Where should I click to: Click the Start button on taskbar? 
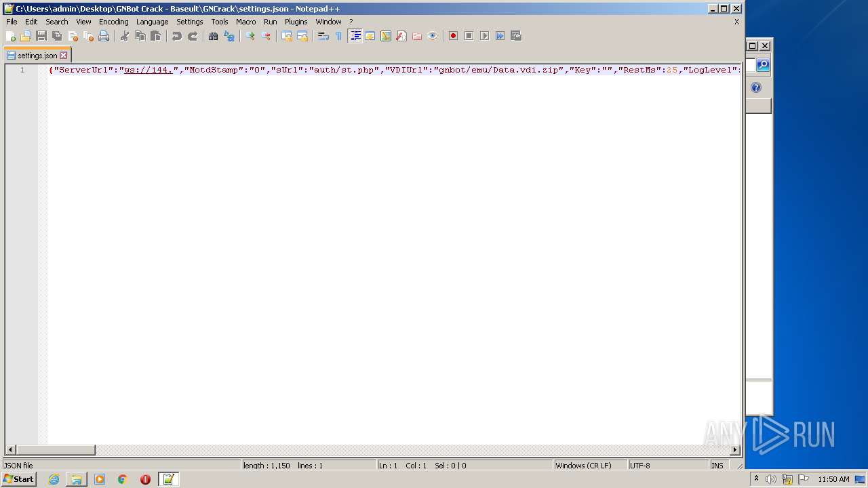[x=19, y=479]
